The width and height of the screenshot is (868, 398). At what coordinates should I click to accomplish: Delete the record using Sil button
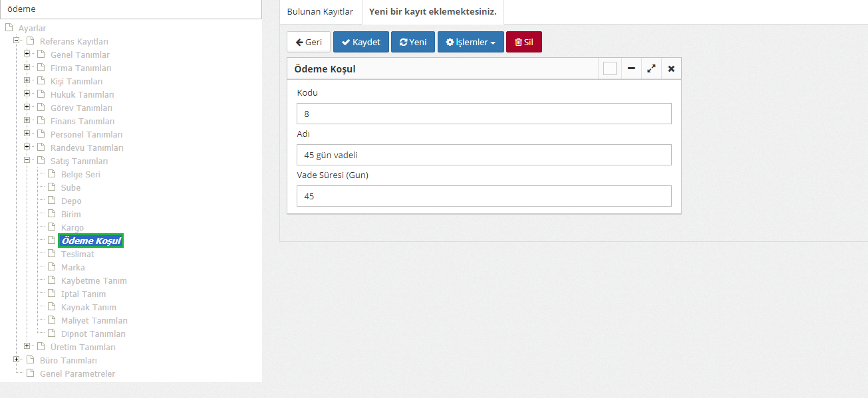pyautogui.click(x=523, y=42)
